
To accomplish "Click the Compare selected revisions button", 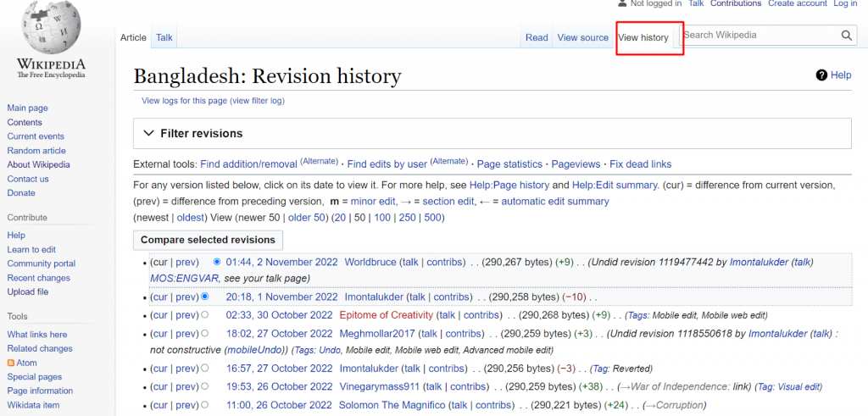I will 208,240.
